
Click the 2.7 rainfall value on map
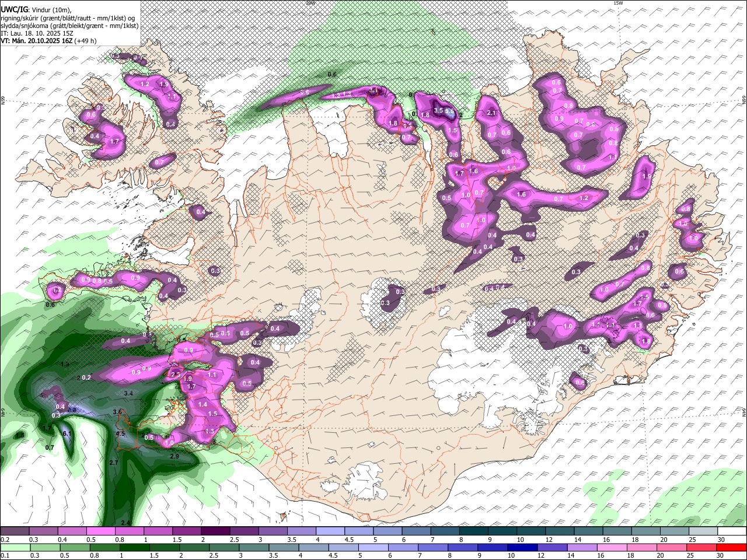pyautogui.click(x=114, y=463)
